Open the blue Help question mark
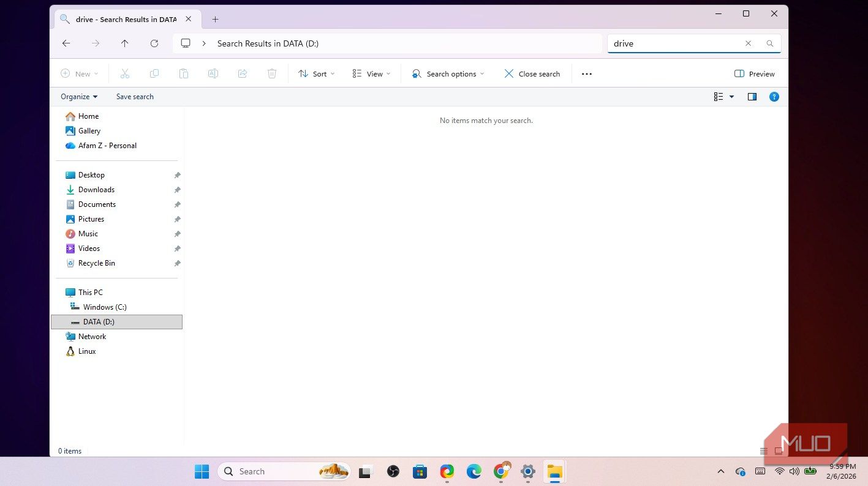This screenshot has width=868, height=486. pos(774,97)
